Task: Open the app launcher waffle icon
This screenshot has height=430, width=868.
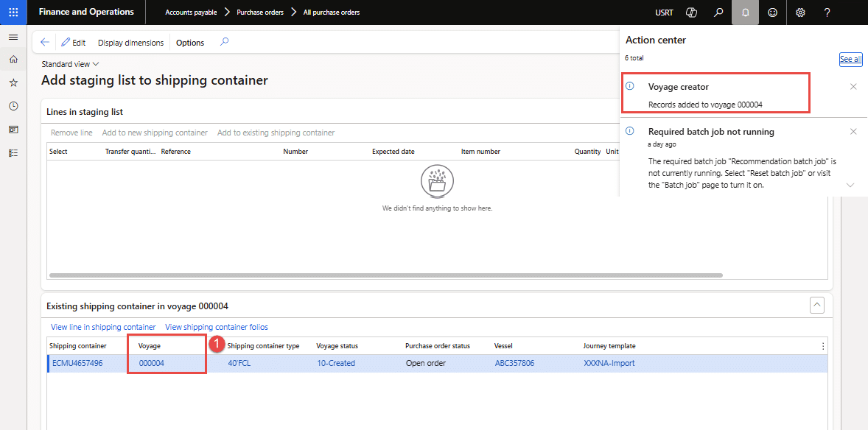Action: pyautogui.click(x=13, y=13)
